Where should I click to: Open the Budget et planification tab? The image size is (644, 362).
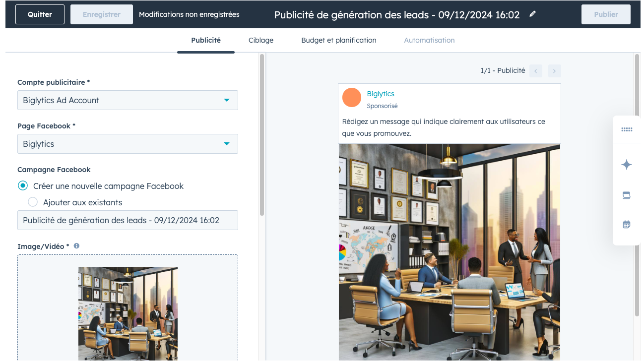click(x=338, y=40)
